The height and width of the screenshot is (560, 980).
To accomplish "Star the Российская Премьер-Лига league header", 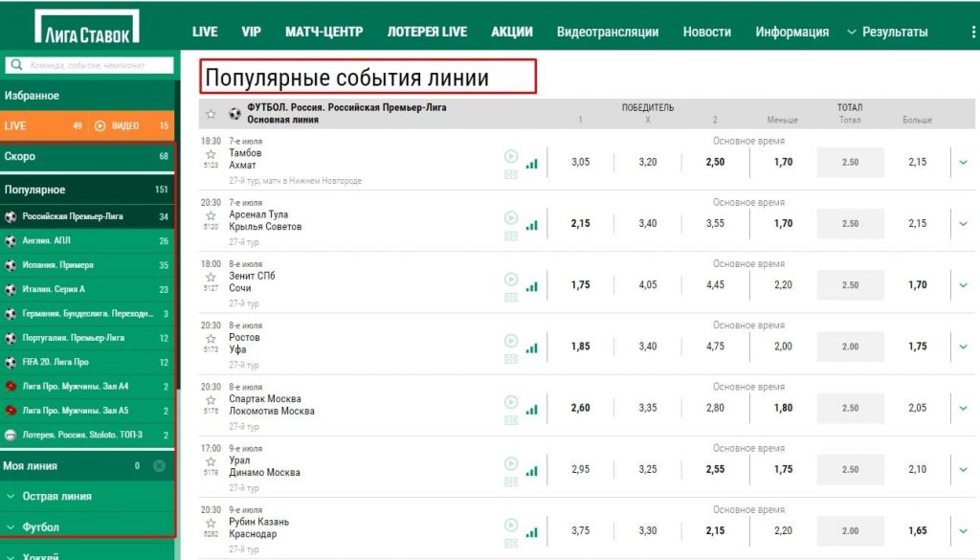I will click(x=211, y=114).
